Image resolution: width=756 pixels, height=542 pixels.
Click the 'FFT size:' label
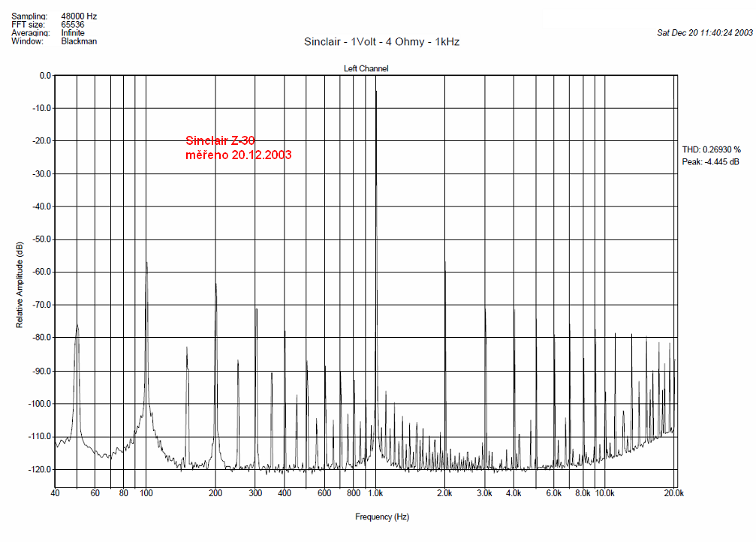(28, 25)
